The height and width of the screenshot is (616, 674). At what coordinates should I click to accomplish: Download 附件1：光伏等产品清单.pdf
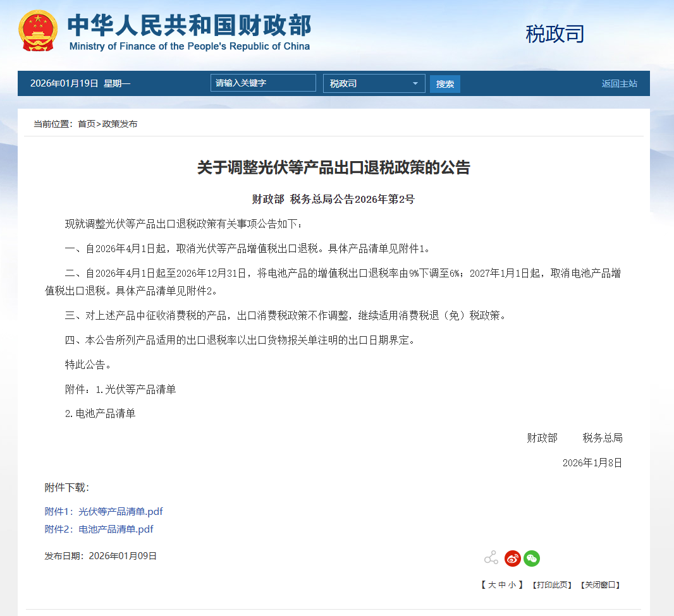[x=104, y=512]
